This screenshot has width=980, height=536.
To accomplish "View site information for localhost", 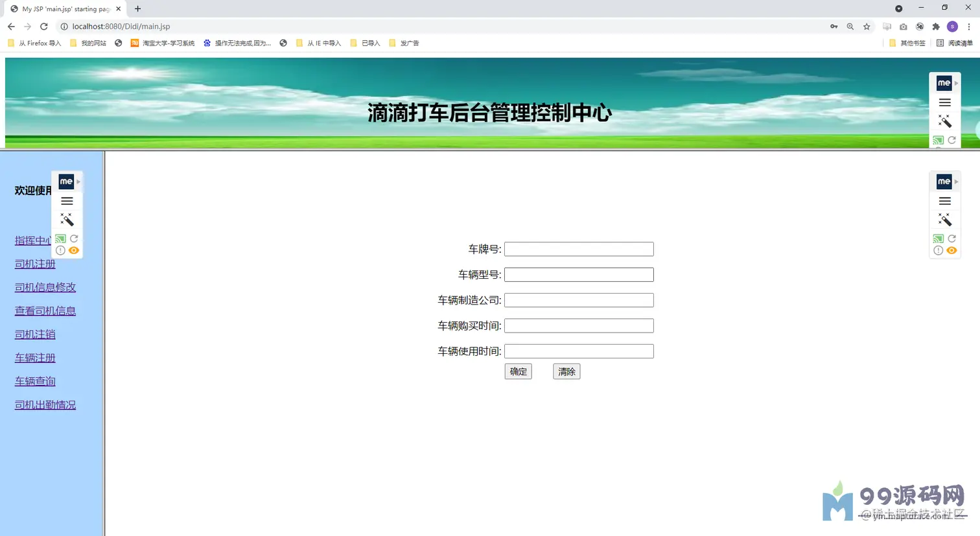I will point(64,27).
